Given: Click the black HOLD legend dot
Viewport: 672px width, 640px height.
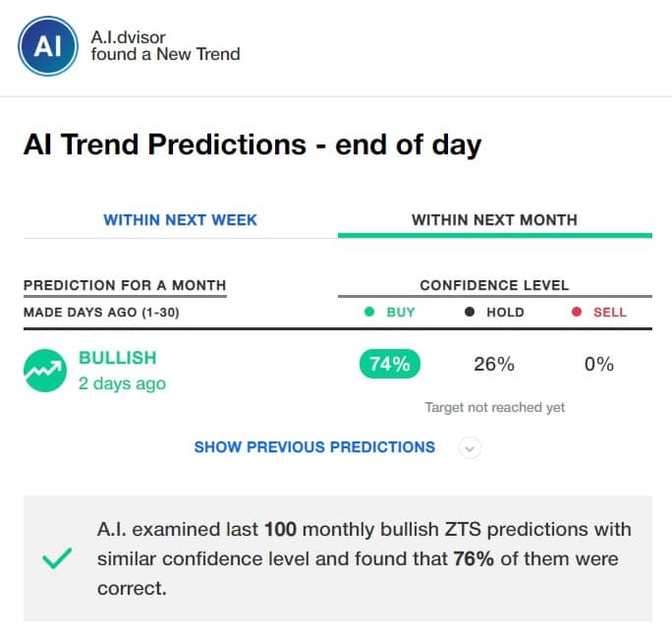Looking at the screenshot, I should coord(470,313).
